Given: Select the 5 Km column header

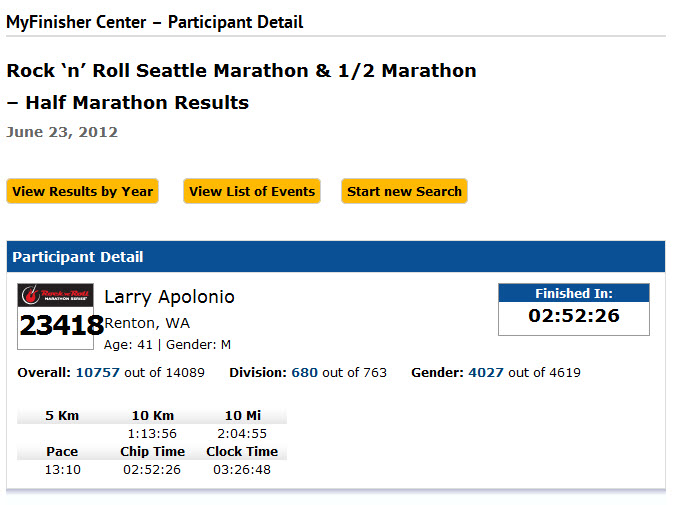Looking at the screenshot, I should click(62, 416).
